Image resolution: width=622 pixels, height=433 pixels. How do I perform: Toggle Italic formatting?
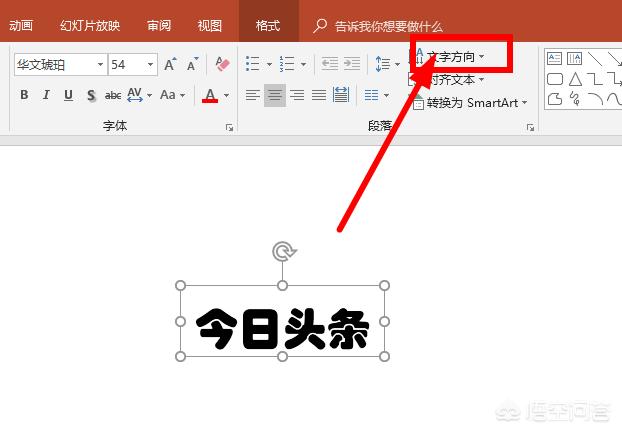point(46,95)
